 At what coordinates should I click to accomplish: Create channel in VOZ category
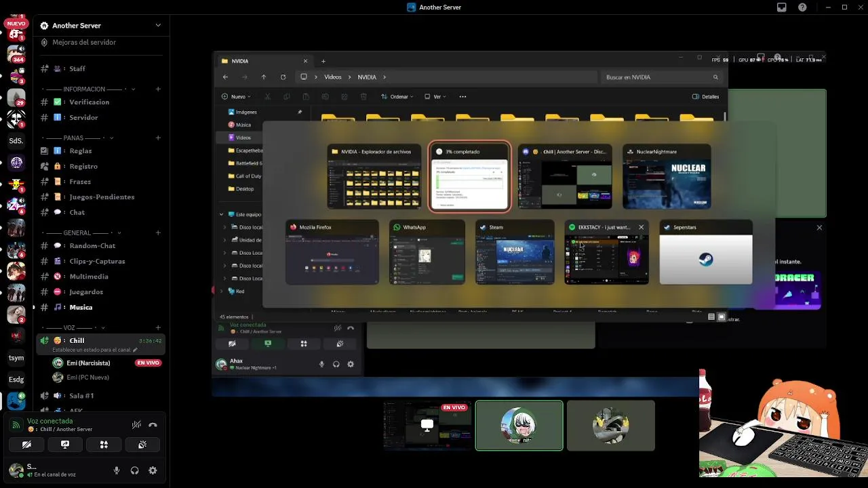(x=158, y=327)
